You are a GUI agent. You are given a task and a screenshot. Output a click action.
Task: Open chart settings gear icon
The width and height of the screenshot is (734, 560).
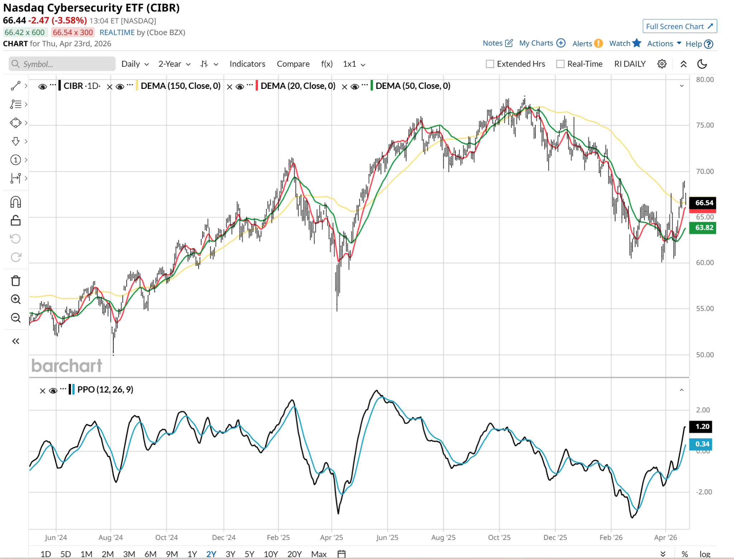662,64
